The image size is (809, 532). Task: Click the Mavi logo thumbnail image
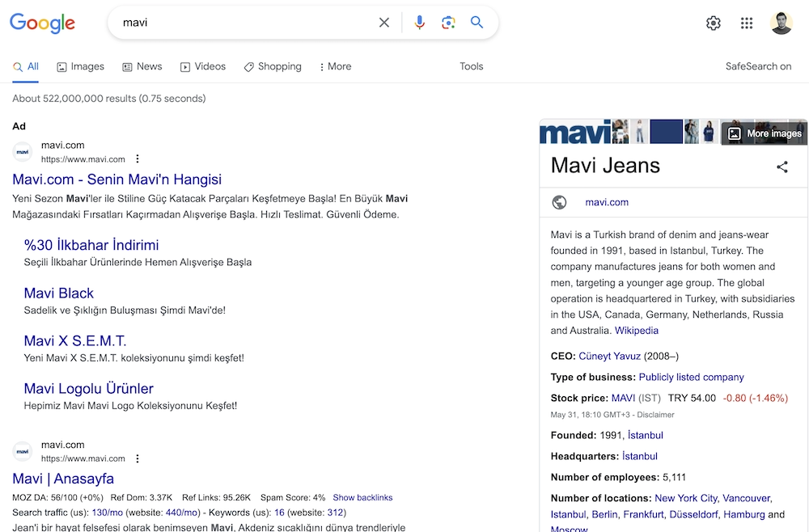[575, 132]
